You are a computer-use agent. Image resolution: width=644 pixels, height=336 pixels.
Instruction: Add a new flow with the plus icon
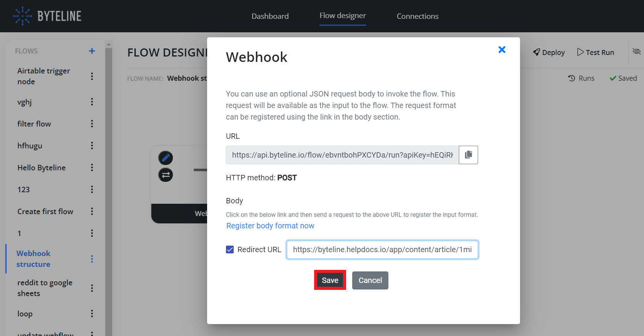(x=92, y=51)
